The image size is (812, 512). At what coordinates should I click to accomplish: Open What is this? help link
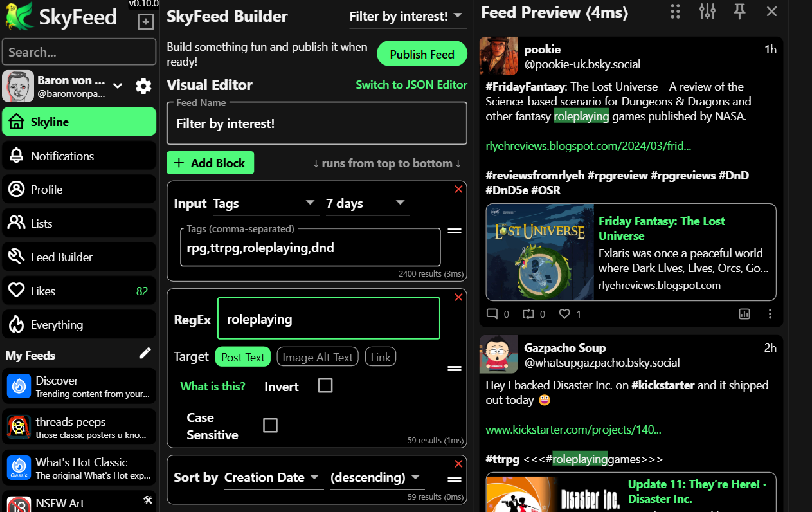[213, 387]
